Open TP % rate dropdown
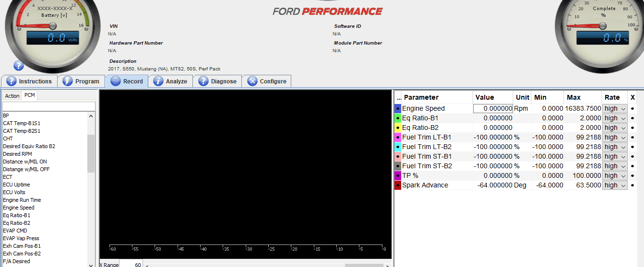 coord(615,176)
